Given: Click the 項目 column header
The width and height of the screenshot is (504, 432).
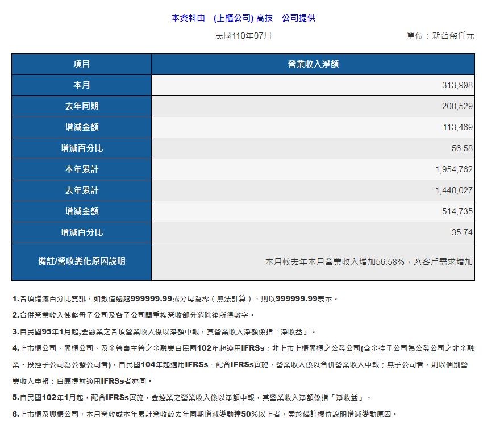Looking at the screenshot, I should (x=81, y=64).
